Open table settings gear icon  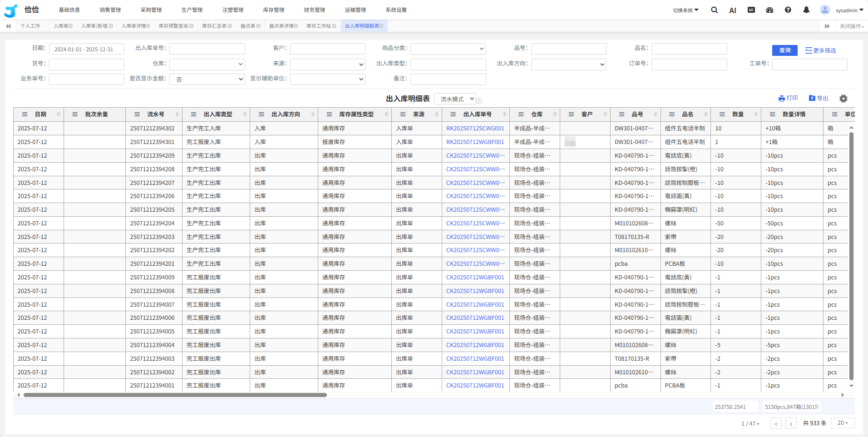coord(843,99)
